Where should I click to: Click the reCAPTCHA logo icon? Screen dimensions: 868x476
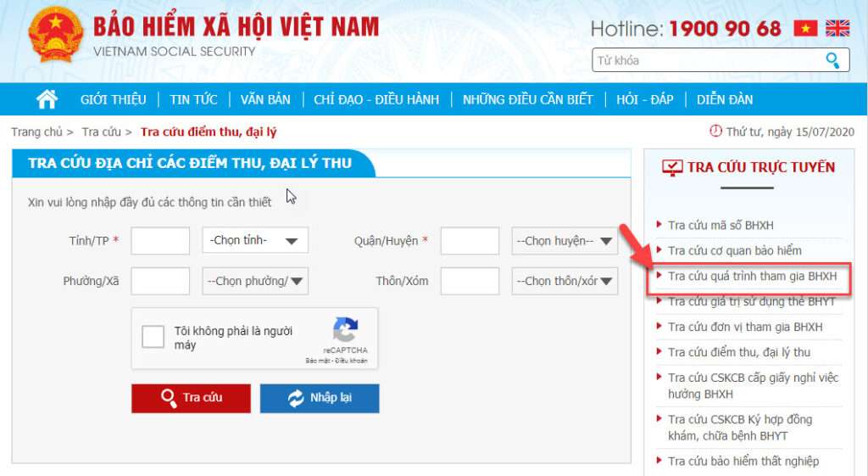[346, 329]
